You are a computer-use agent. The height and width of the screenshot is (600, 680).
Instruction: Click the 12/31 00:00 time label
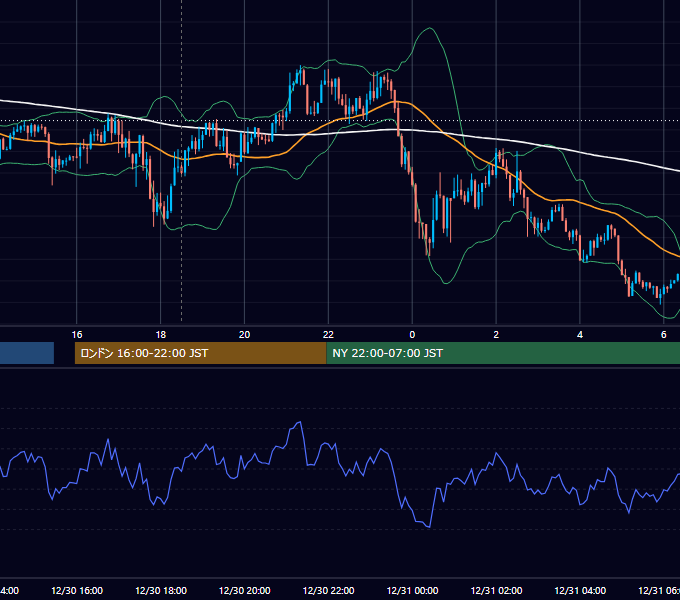(412, 590)
